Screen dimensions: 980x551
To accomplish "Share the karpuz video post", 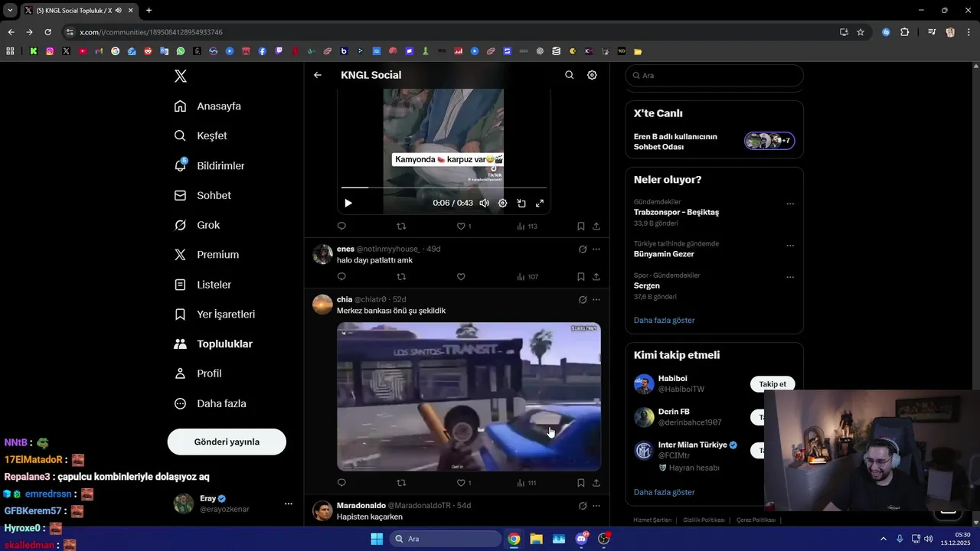I will coord(596,226).
